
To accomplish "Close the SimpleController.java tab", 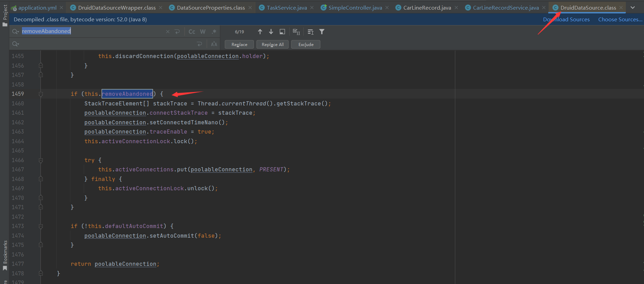I will [x=387, y=8].
